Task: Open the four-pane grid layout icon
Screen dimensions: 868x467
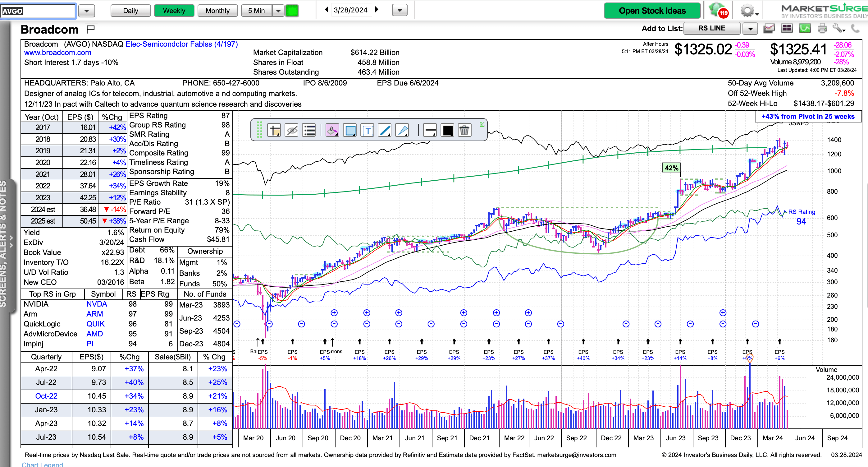Action: coord(787,28)
